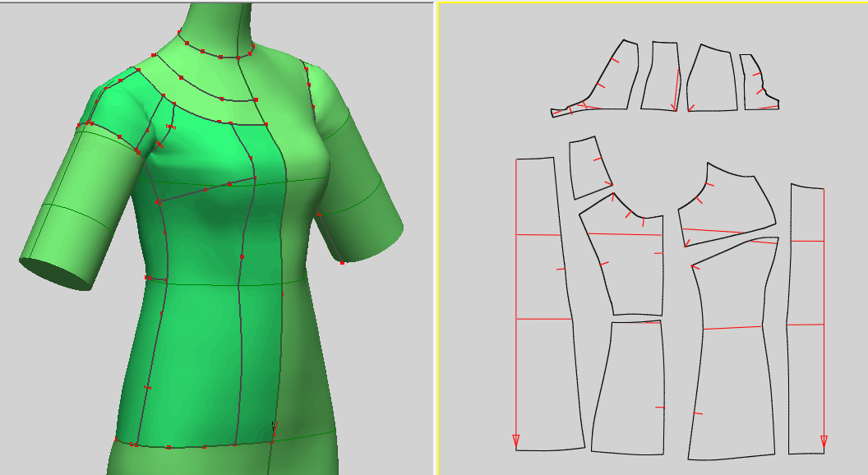The image size is (868, 475).
Task: Select the red point at the far sleeve hem
Action: click(x=342, y=263)
